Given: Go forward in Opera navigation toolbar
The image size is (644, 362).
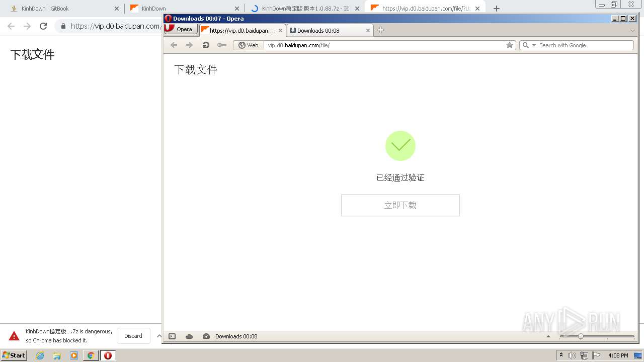Looking at the screenshot, I should click(x=189, y=45).
